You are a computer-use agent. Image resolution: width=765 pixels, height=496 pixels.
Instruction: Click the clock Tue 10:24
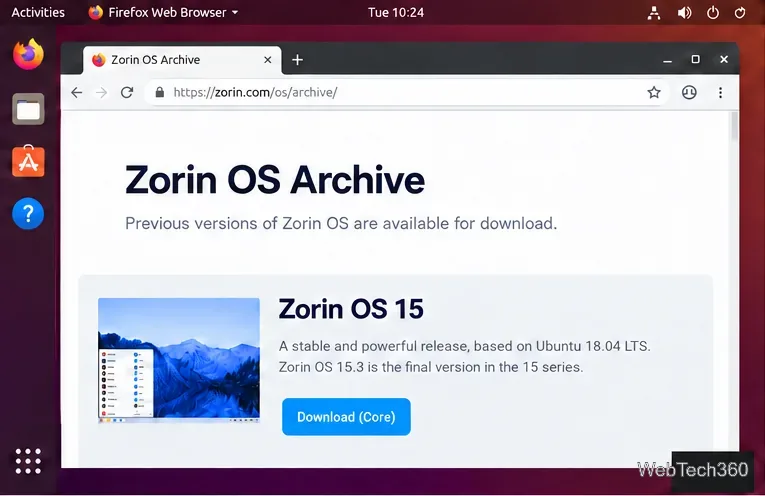point(396,12)
